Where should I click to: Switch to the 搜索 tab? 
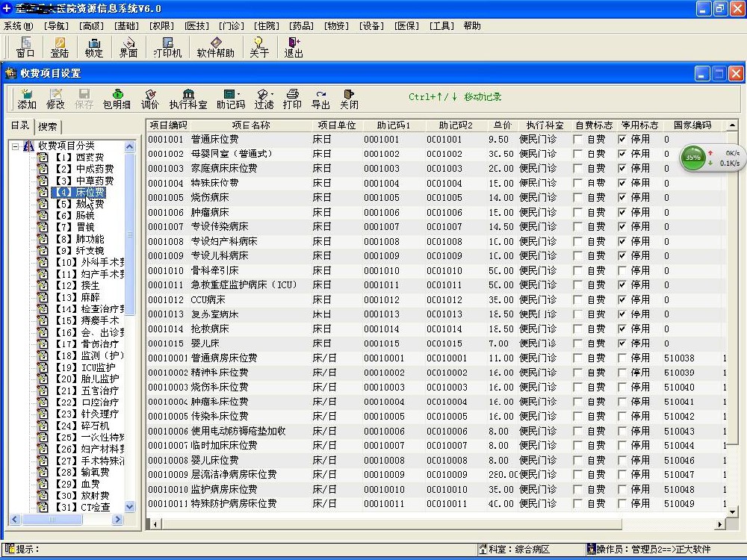pos(48,126)
